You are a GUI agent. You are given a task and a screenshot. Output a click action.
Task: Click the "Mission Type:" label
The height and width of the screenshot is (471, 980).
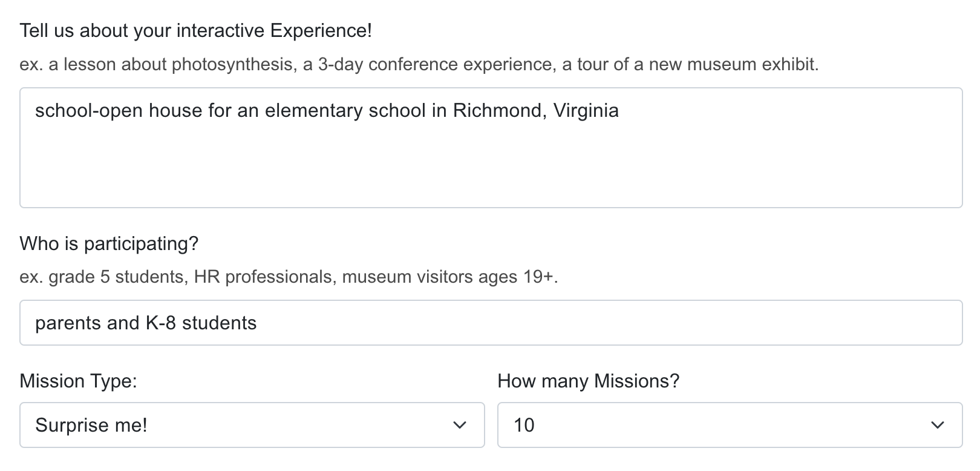tap(78, 381)
